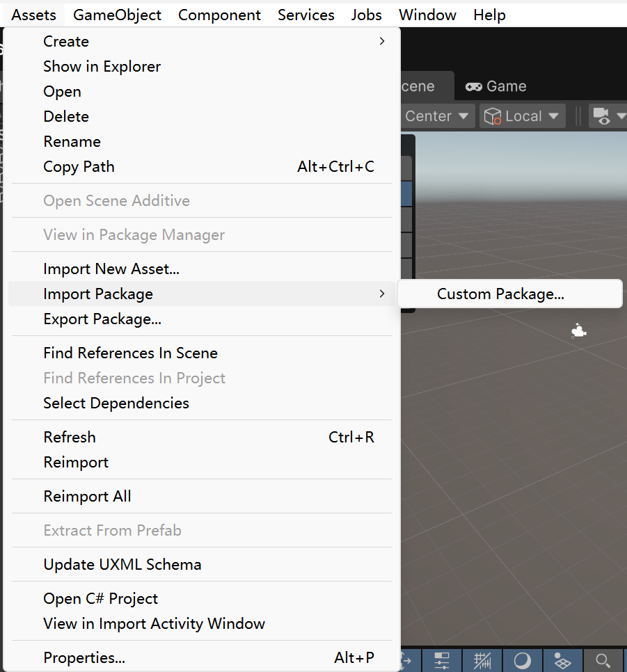Image resolution: width=627 pixels, height=672 pixels.
Task: Open the Center pivot mode dropdown
Action: pyautogui.click(x=437, y=116)
